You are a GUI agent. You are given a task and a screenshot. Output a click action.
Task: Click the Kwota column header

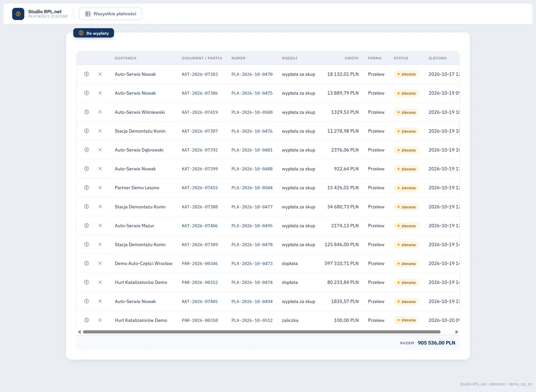tap(351, 58)
